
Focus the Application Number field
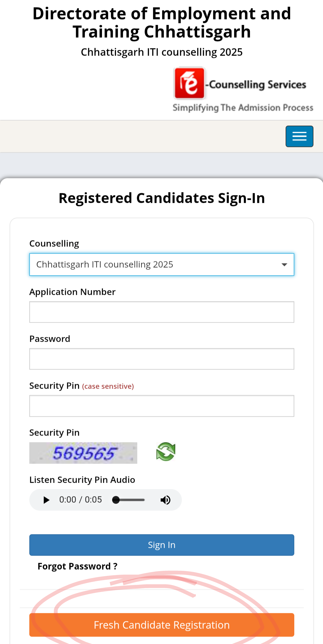pyautogui.click(x=162, y=312)
